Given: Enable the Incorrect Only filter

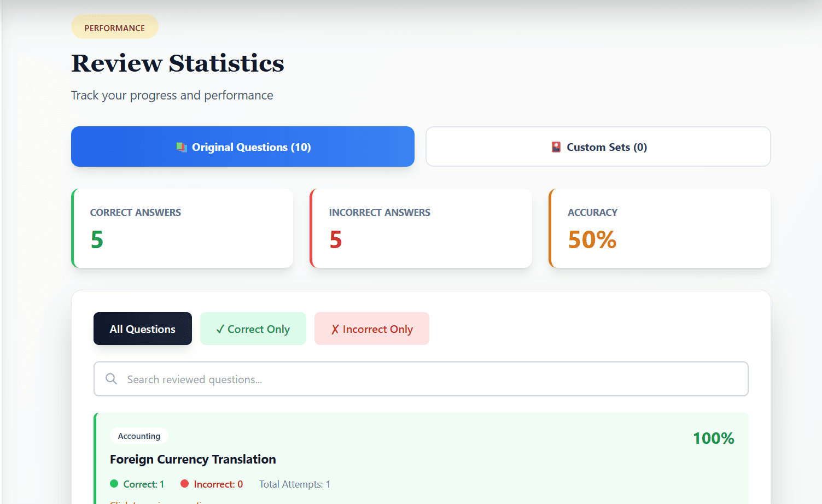Looking at the screenshot, I should [x=371, y=329].
